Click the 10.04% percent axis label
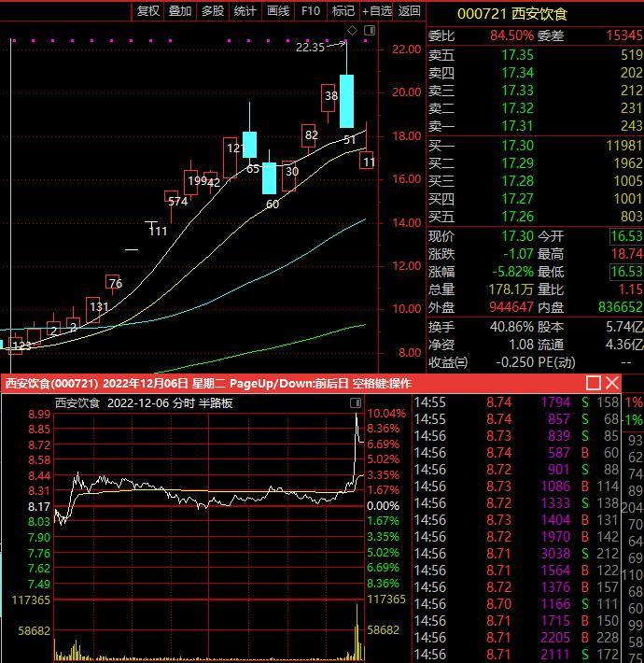Screen dimensions: 644x663 coord(386,413)
